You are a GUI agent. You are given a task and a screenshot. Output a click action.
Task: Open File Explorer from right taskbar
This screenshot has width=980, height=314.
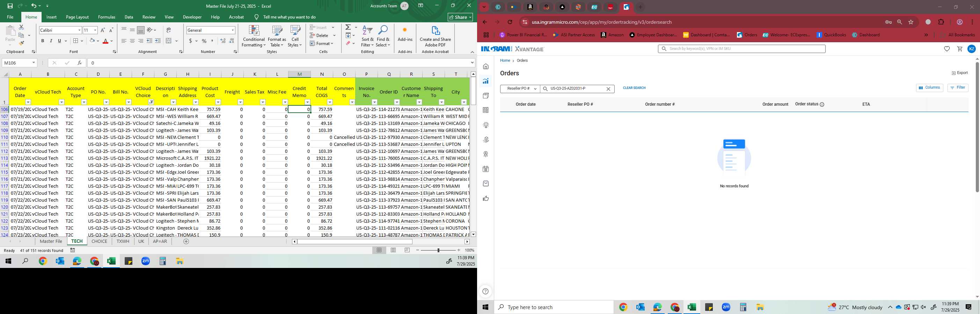760,307
